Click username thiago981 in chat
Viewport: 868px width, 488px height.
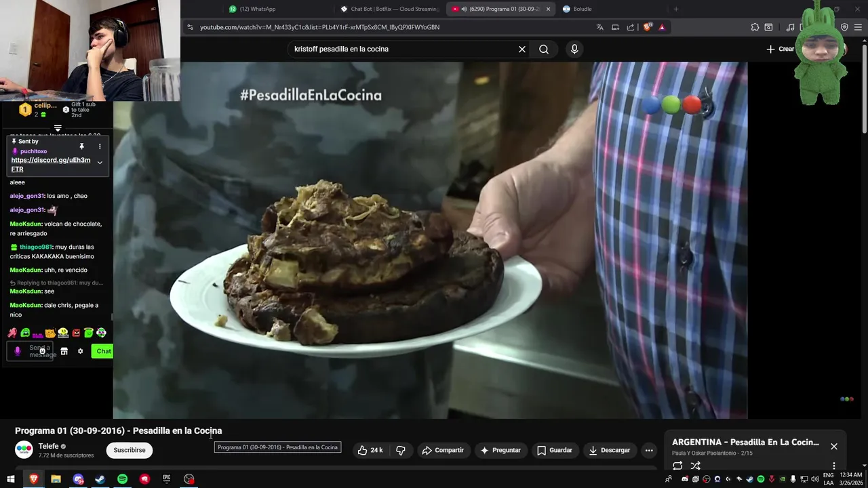(x=36, y=247)
